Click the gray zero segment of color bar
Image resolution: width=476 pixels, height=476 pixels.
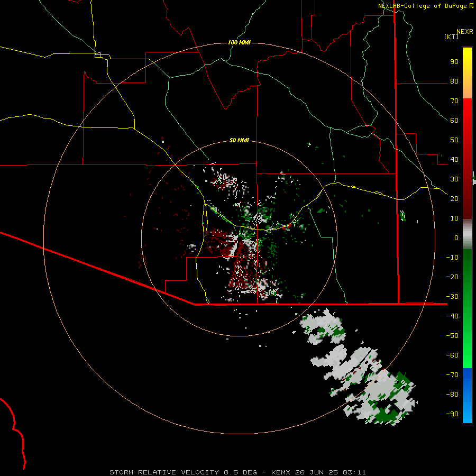(x=467, y=234)
